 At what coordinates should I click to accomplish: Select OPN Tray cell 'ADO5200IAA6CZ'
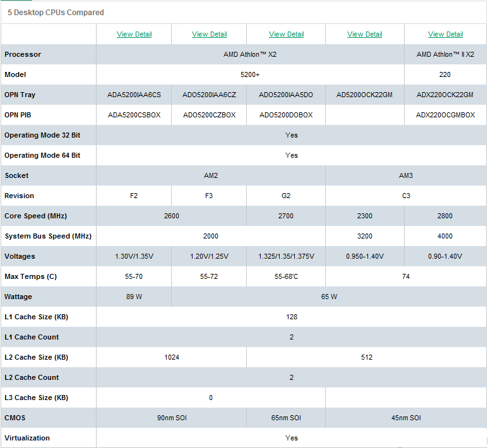click(x=209, y=95)
